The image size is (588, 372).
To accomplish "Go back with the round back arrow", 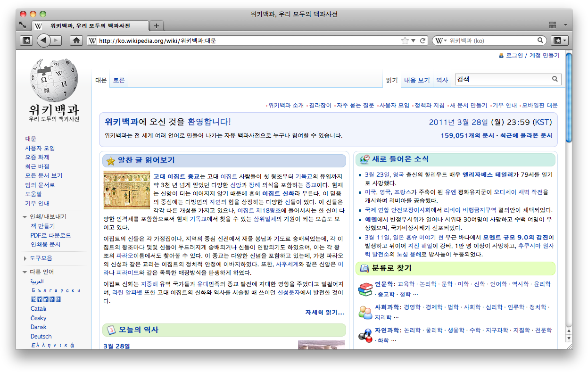I will pos(43,41).
